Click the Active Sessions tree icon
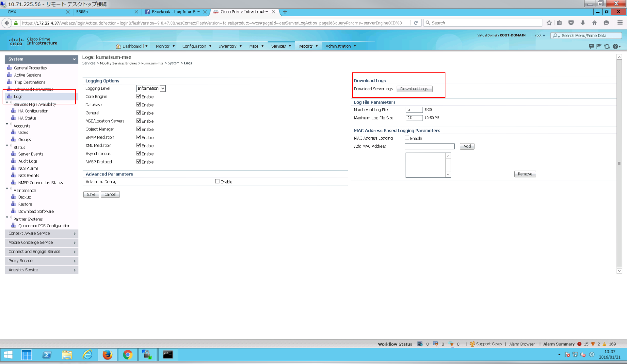 [x=9, y=75]
